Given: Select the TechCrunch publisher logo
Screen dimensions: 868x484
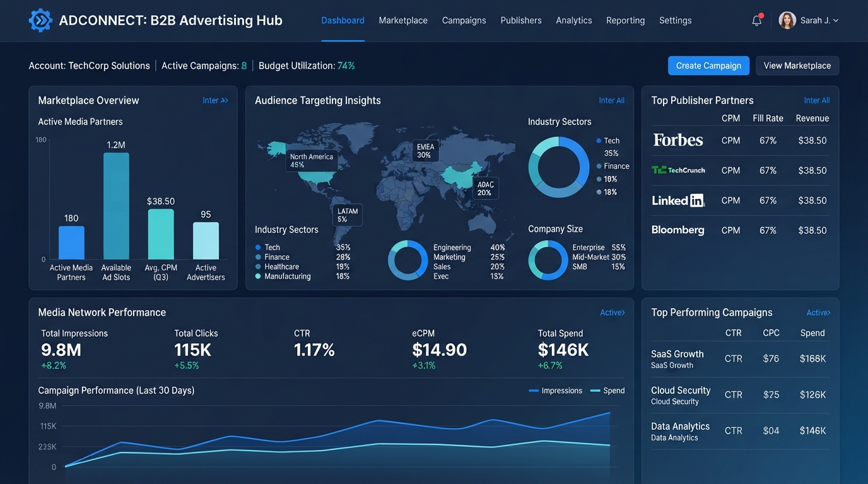Looking at the screenshot, I should tap(678, 170).
